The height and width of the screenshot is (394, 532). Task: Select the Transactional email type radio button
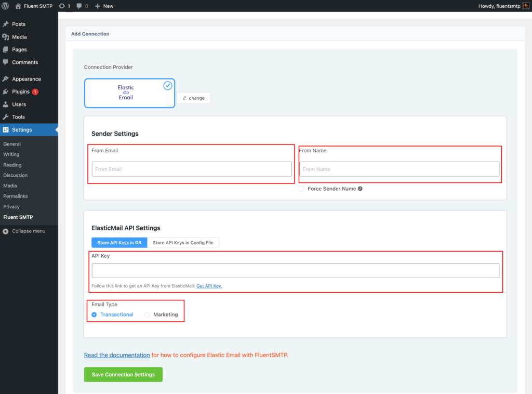pyautogui.click(x=94, y=314)
